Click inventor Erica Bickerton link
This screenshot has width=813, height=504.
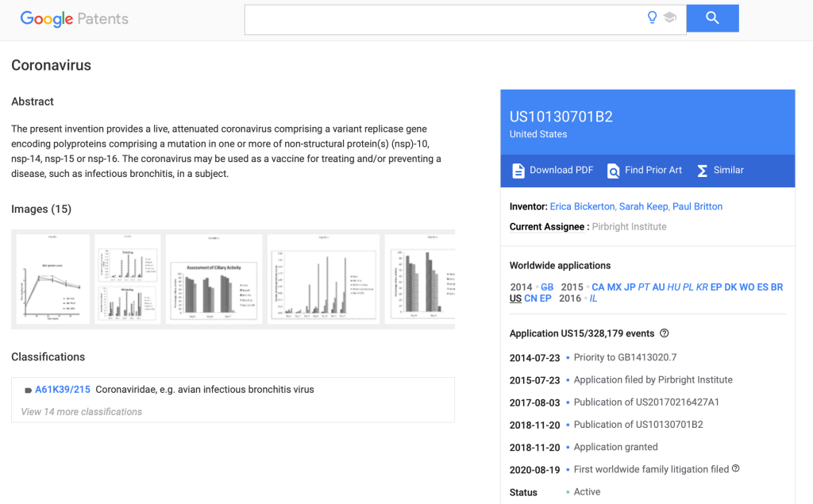click(x=582, y=206)
